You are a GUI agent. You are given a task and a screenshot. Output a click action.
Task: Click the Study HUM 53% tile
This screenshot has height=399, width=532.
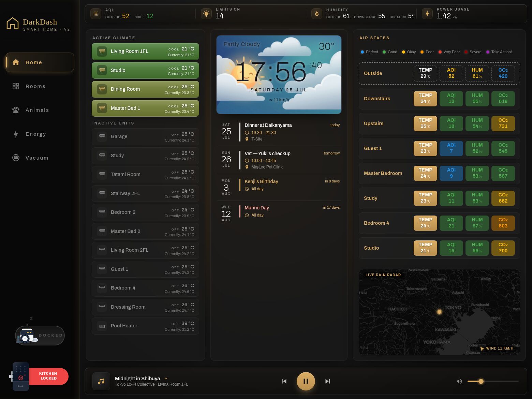coord(477,198)
